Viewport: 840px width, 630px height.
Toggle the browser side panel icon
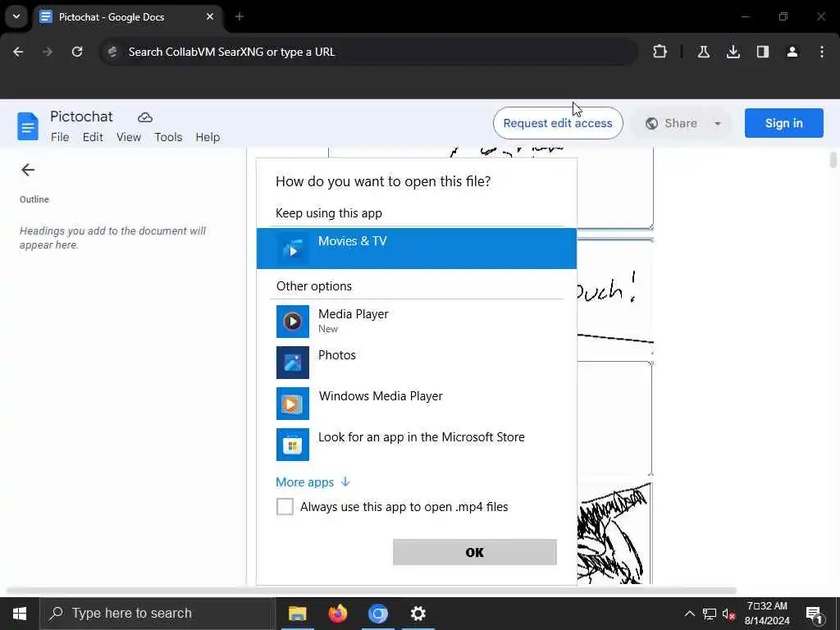[762, 52]
